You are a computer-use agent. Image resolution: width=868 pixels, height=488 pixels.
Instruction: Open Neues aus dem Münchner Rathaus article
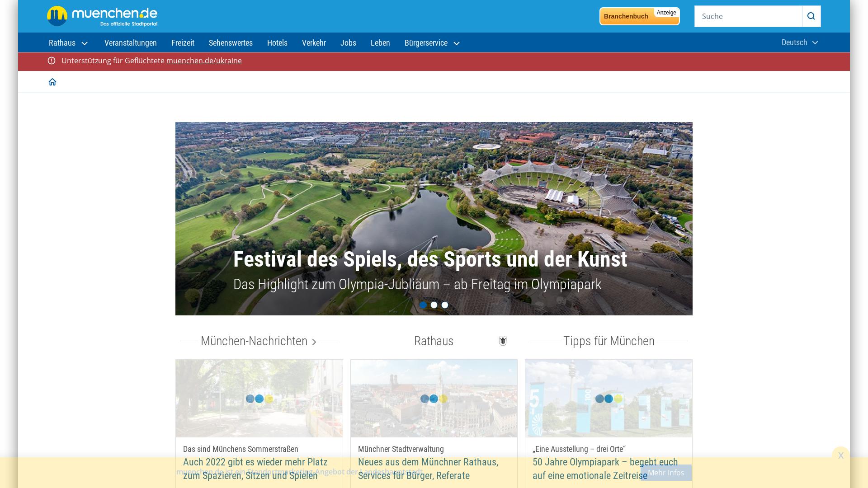pos(428,469)
